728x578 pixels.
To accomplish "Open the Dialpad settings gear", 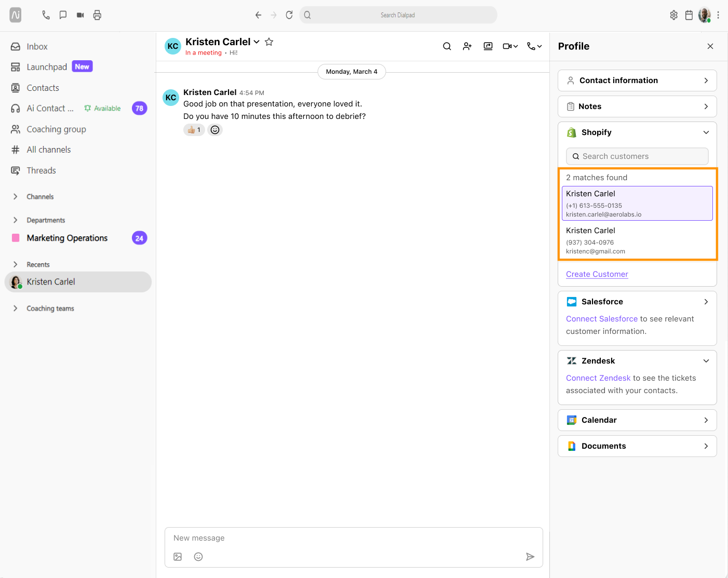I will click(673, 15).
